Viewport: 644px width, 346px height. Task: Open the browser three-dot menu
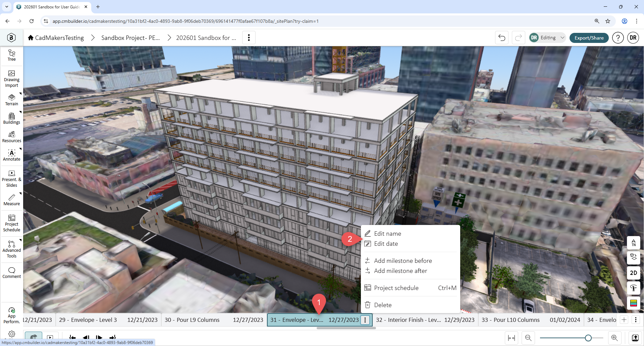[x=637, y=21]
